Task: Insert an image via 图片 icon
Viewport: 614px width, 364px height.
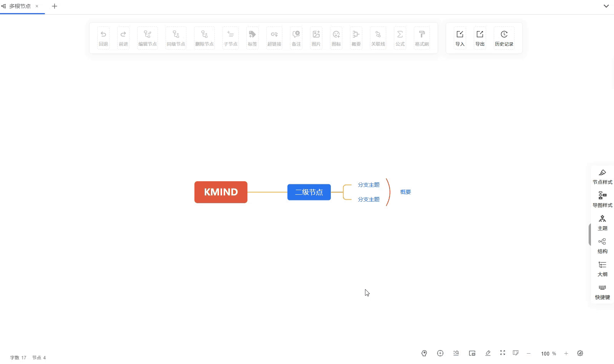Action: (x=316, y=38)
